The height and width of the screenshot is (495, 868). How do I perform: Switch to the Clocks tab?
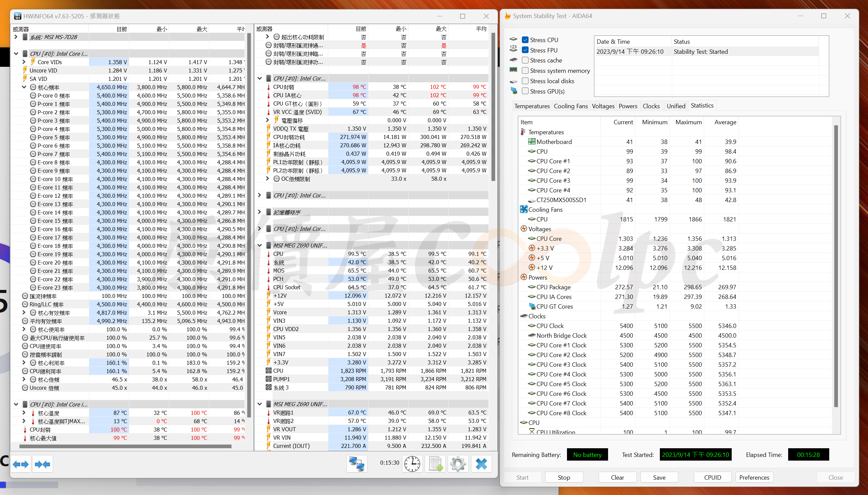pyautogui.click(x=651, y=106)
